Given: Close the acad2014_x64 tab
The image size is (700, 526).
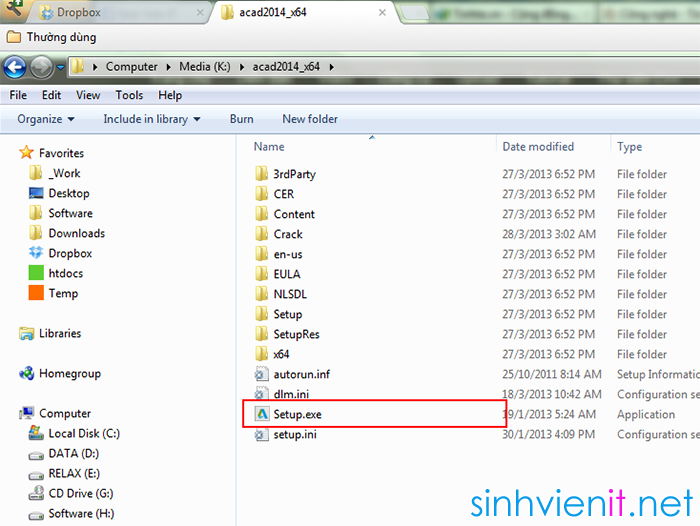Looking at the screenshot, I should pyautogui.click(x=382, y=13).
